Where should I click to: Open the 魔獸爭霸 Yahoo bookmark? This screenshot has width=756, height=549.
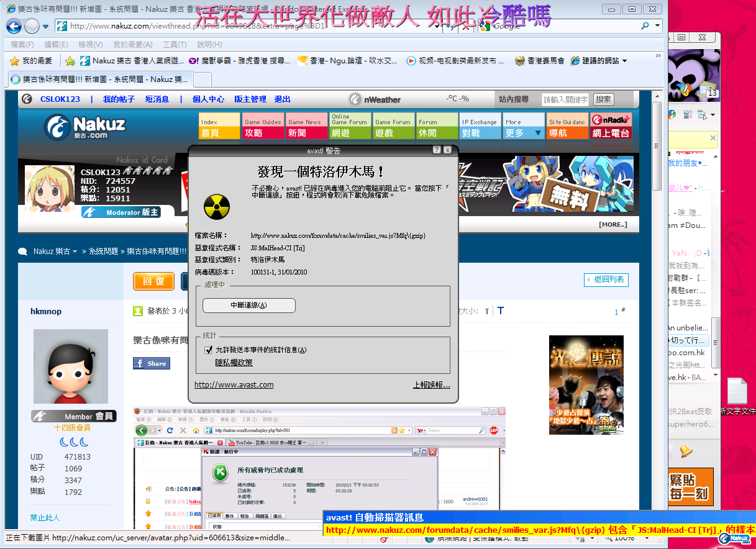click(239, 61)
